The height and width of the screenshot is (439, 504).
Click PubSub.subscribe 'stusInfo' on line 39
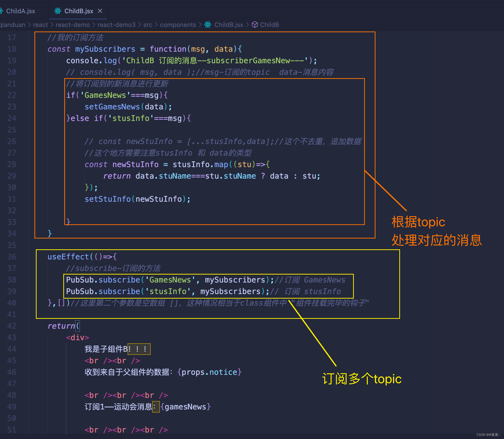[x=168, y=291]
